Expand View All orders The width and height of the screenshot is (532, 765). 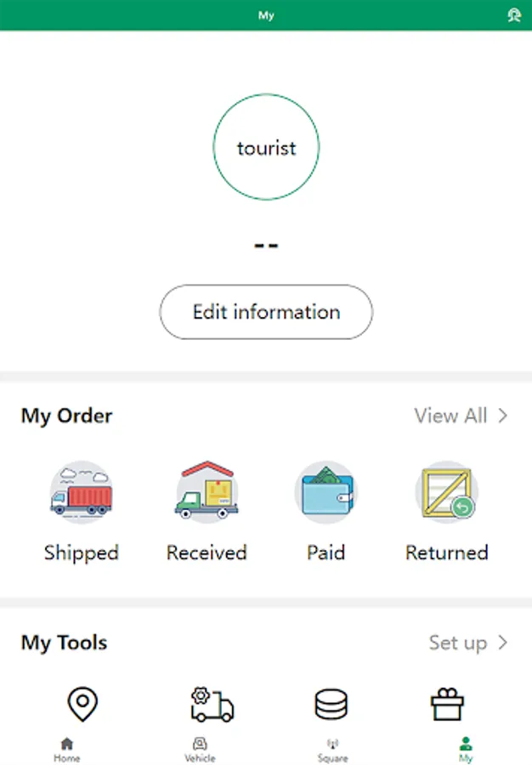(451, 416)
